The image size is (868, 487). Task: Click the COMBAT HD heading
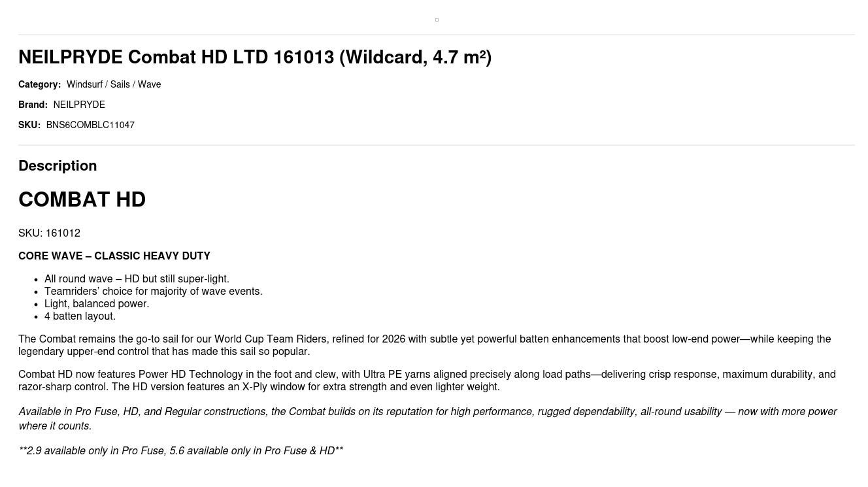[82, 199]
